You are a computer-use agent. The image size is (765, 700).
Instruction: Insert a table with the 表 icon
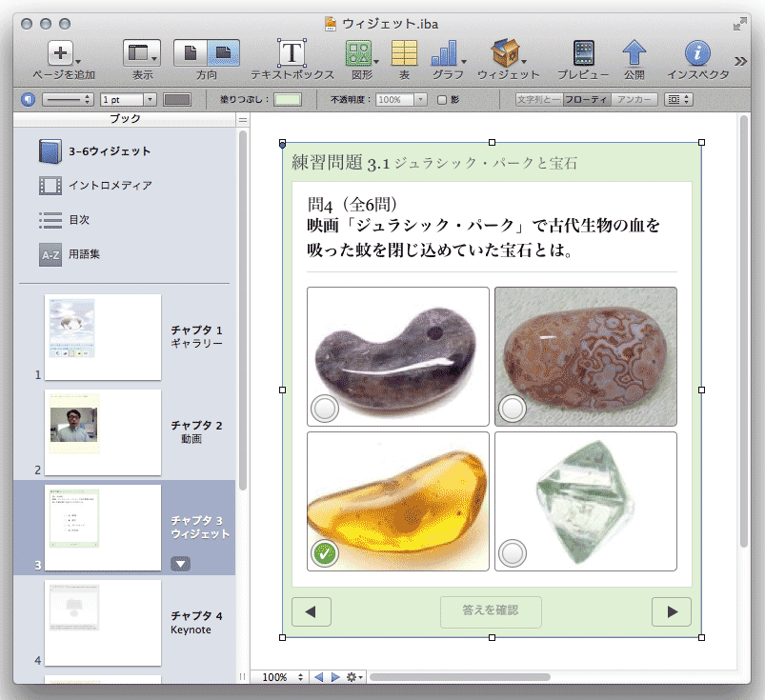[404, 53]
